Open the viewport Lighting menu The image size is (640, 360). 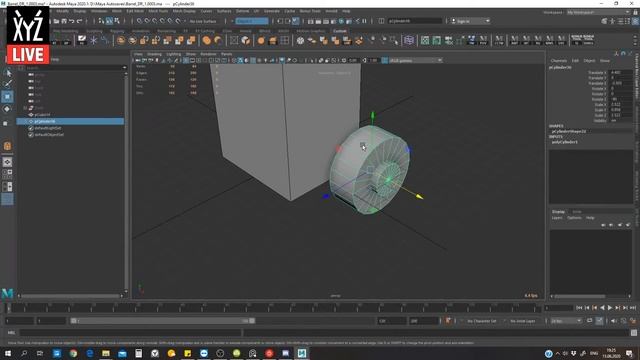pos(173,54)
